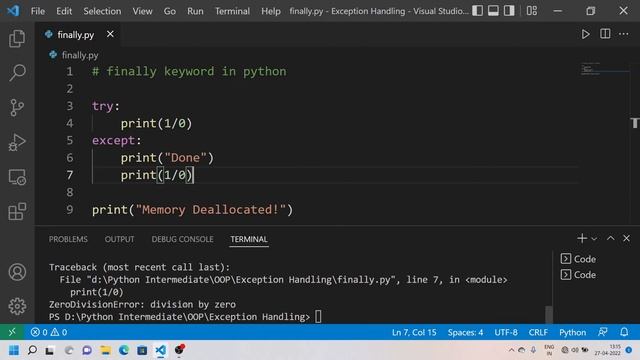Screen dimensions: 640x360
Task: Open the File menu
Action: coord(38,11)
